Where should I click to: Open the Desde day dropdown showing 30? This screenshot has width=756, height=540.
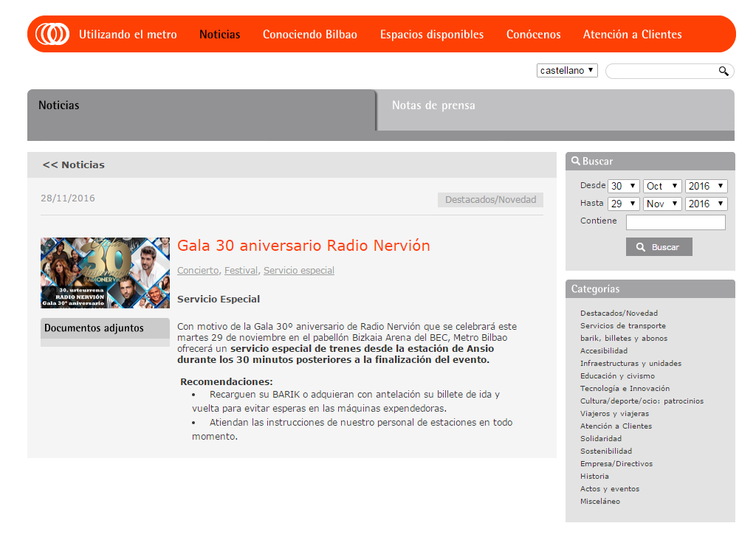point(623,186)
